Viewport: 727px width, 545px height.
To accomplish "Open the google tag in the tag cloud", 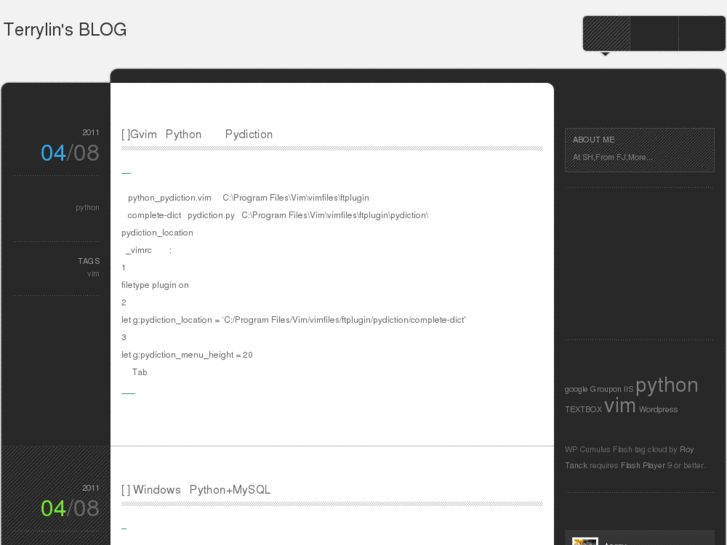I will point(576,389).
